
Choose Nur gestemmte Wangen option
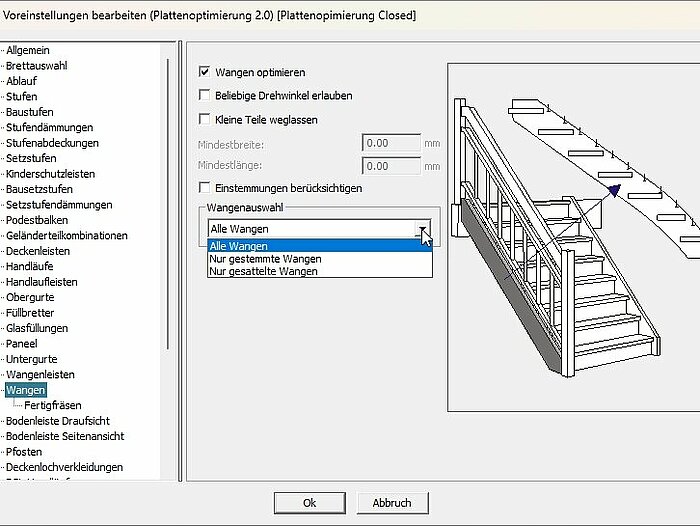tap(320, 259)
